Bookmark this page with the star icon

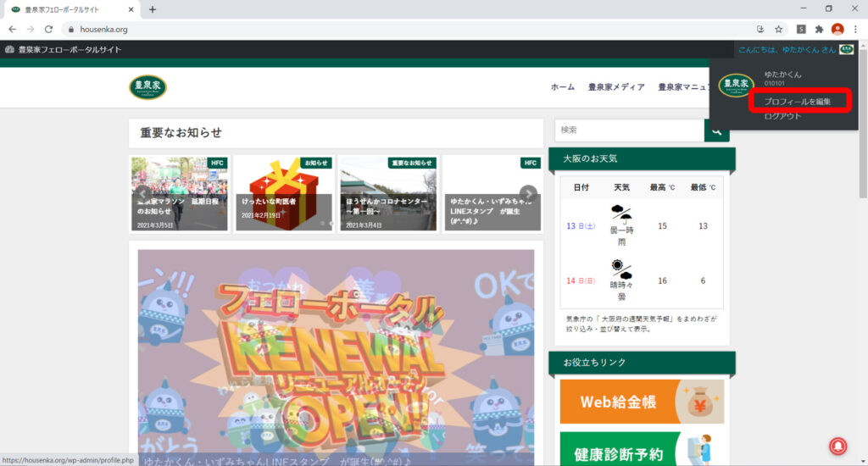[778, 29]
